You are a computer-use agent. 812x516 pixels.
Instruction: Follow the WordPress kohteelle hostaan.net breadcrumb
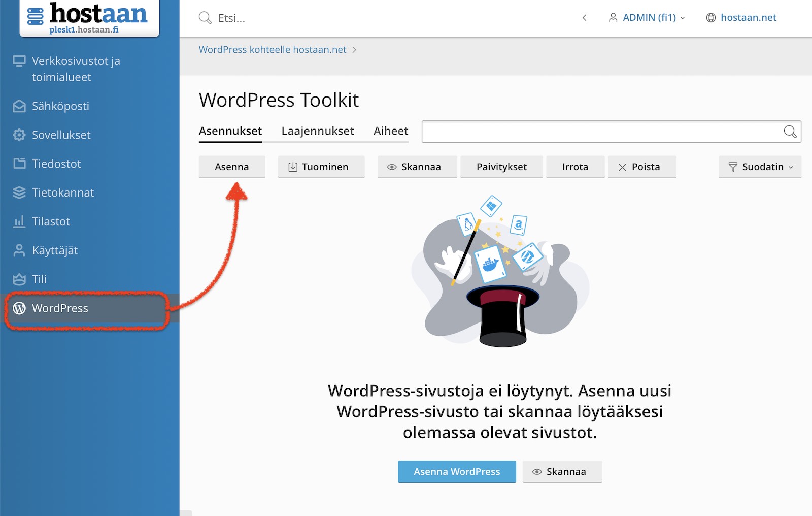click(273, 50)
